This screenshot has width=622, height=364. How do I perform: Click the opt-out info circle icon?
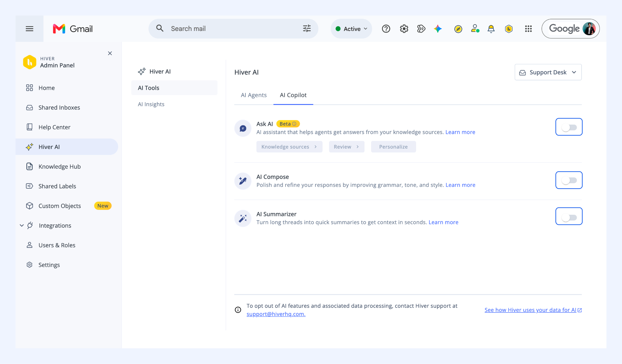tap(238, 310)
